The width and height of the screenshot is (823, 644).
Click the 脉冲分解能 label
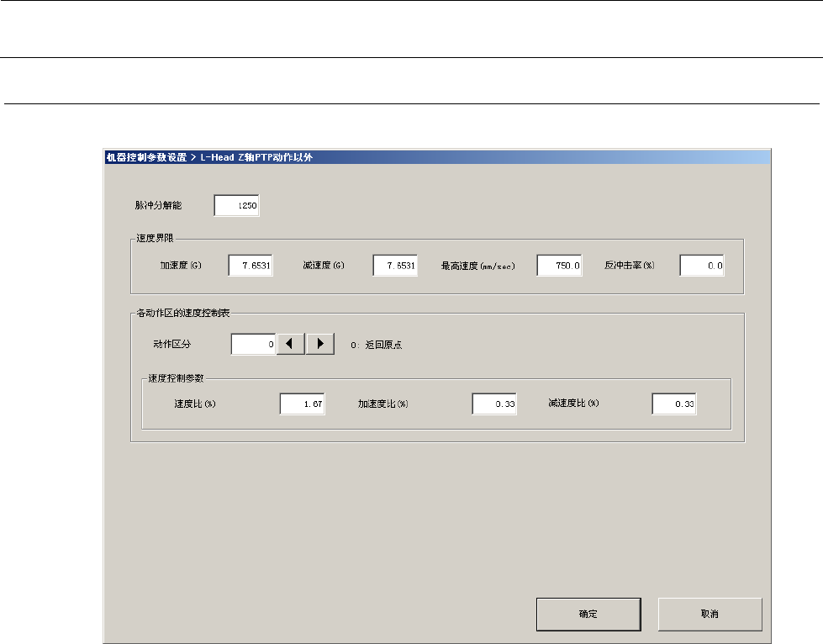pos(164,206)
